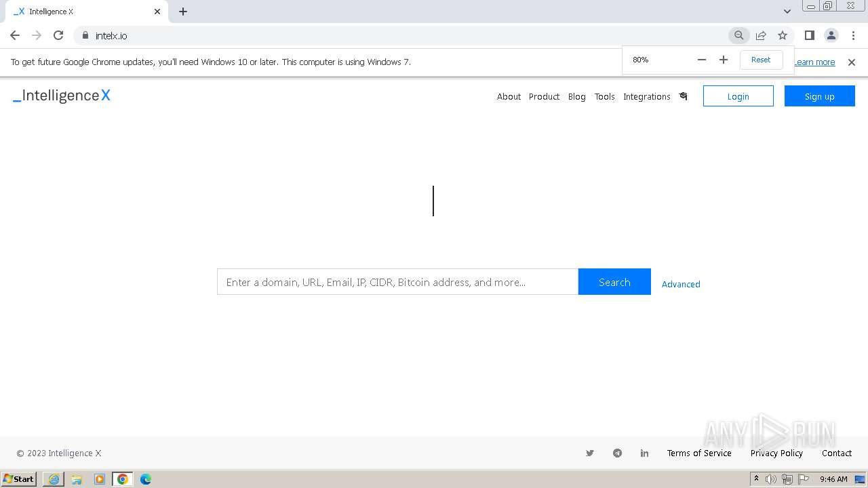868x488 pixels.
Task: Click the 9:46 AM clock
Action: [833, 479]
